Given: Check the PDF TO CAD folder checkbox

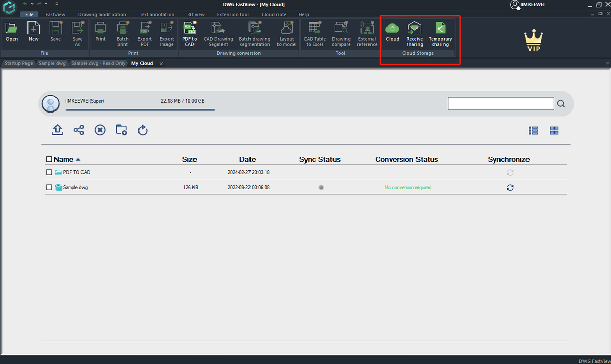Looking at the screenshot, I should click(49, 172).
